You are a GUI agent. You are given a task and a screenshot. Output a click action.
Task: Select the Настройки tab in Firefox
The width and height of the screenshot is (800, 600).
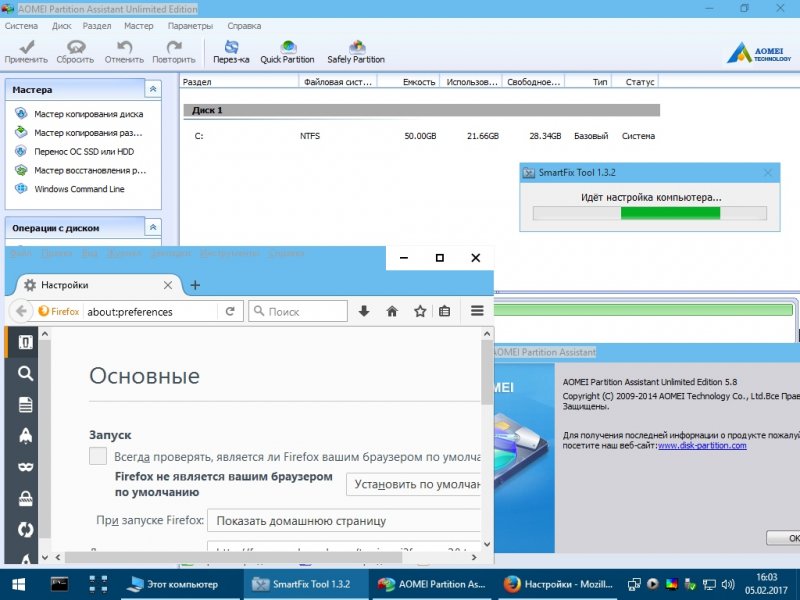coord(97,285)
